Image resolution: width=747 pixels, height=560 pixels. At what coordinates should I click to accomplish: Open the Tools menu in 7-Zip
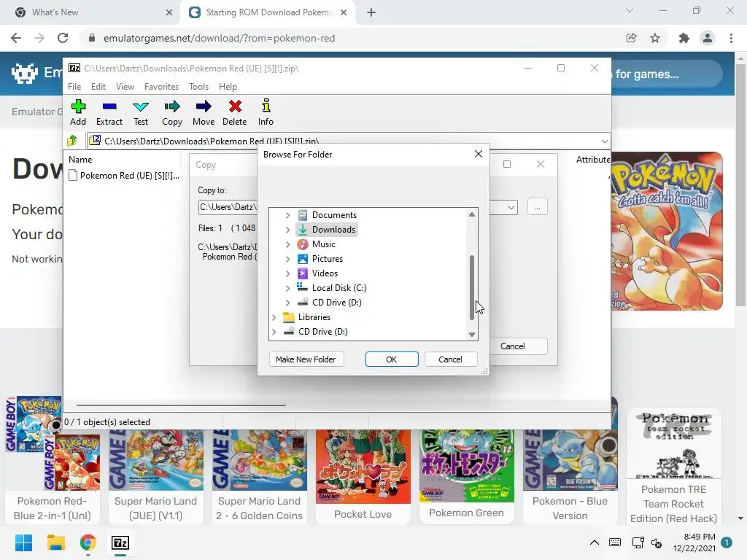point(198,87)
